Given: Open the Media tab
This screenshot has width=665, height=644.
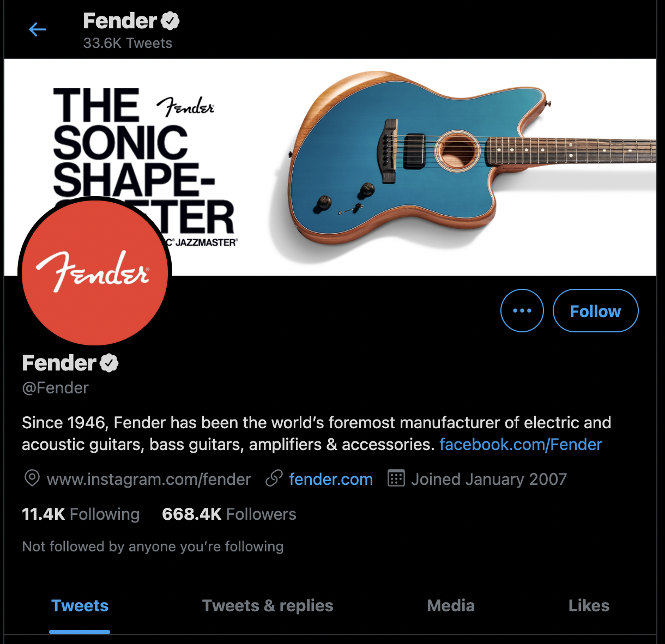Looking at the screenshot, I should click(x=451, y=605).
